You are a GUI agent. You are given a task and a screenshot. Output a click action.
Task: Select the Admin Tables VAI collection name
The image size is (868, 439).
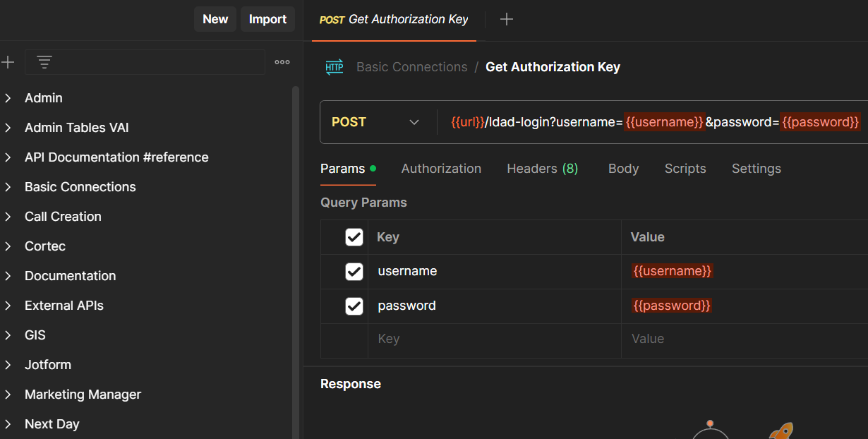(x=77, y=128)
